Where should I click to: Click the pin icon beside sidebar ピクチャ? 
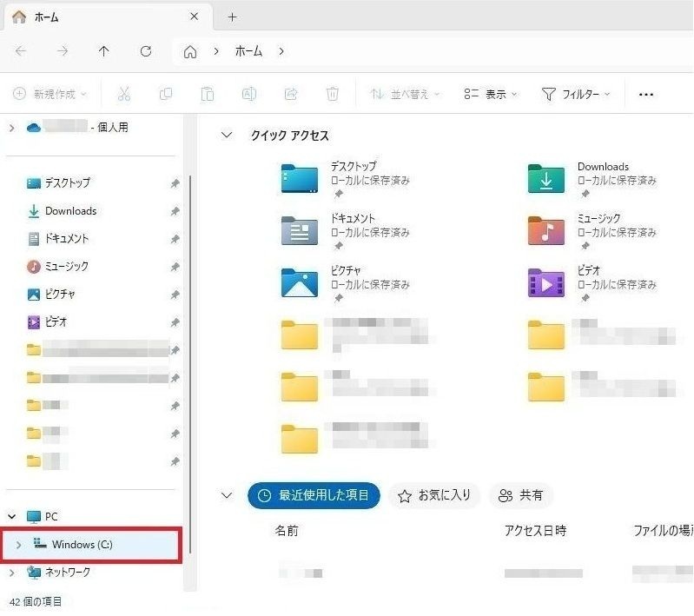pyautogui.click(x=175, y=295)
